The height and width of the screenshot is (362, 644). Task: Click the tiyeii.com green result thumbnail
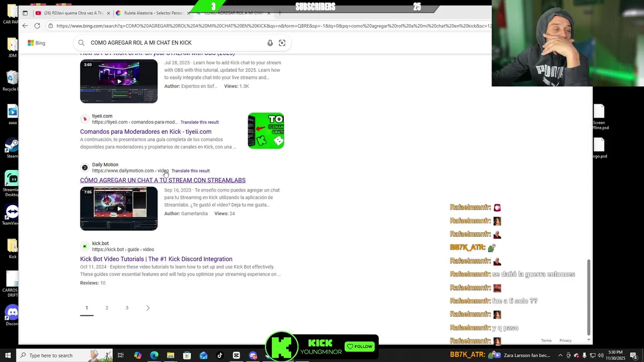click(266, 131)
